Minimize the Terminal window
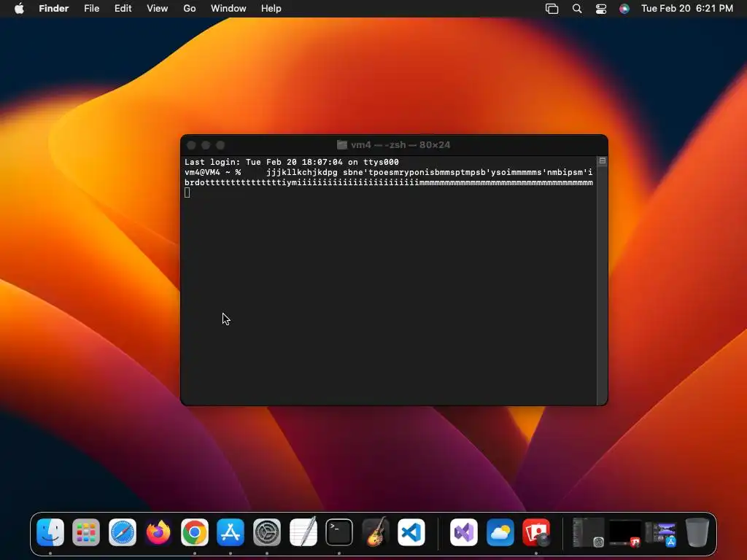747x560 pixels. (x=206, y=145)
